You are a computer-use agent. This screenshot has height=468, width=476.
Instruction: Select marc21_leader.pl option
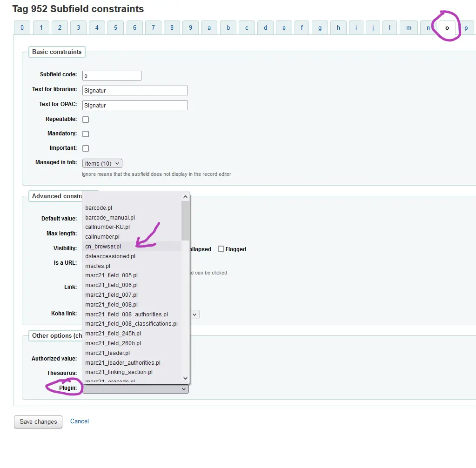click(x=132, y=353)
